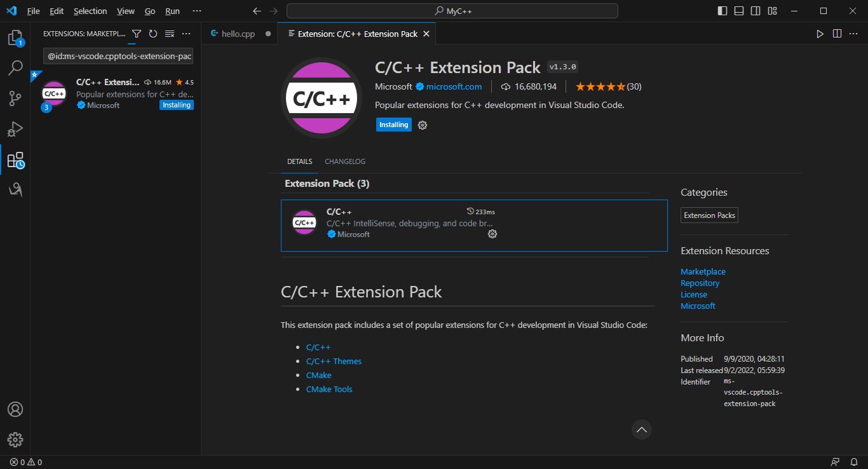Open the Marketplace resource link
This screenshot has width=868, height=469.
703,271
